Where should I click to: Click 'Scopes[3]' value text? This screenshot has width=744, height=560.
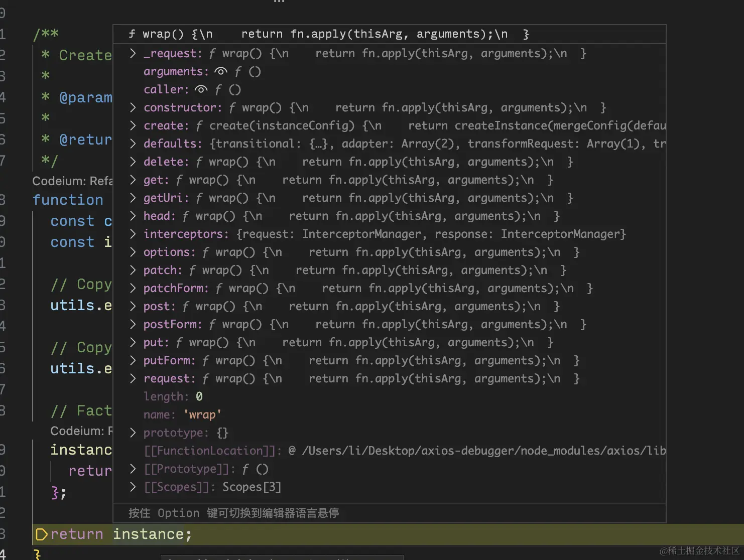tap(252, 487)
